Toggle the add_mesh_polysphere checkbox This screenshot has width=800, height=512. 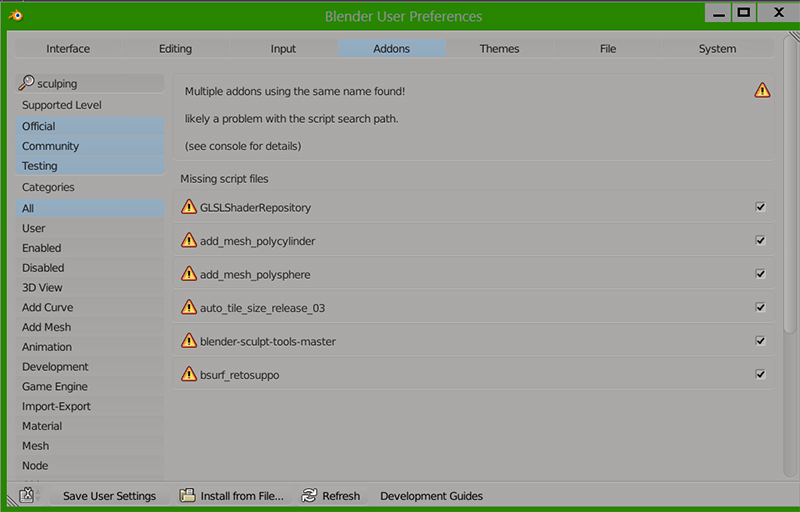[x=760, y=274]
